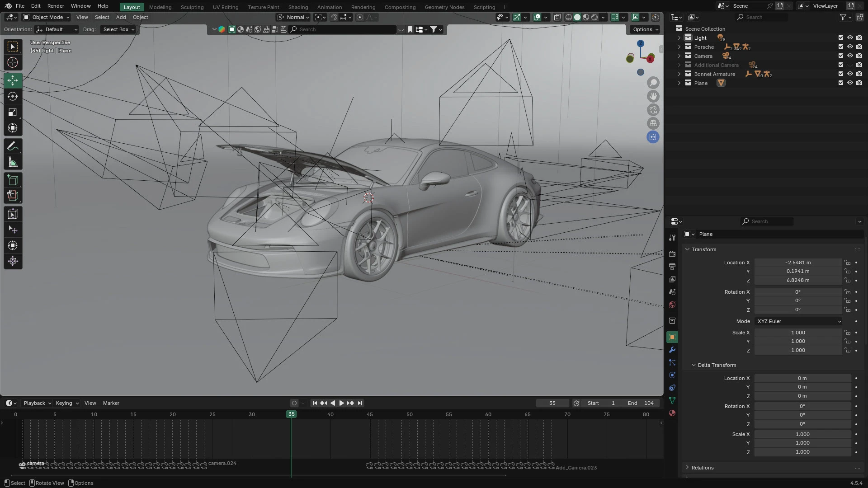The image size is (868, 488).
Task: Activate the Annotate tool
Action: point(13,145)
